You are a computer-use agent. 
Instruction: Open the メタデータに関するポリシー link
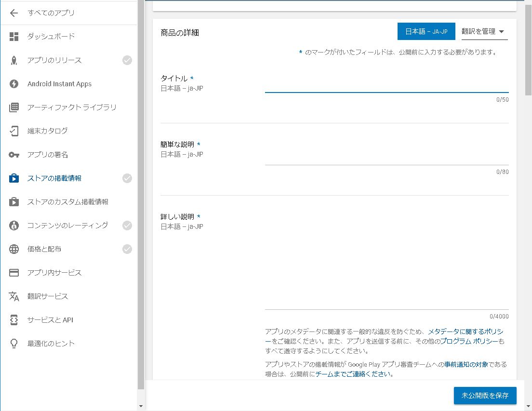[470, 331]
